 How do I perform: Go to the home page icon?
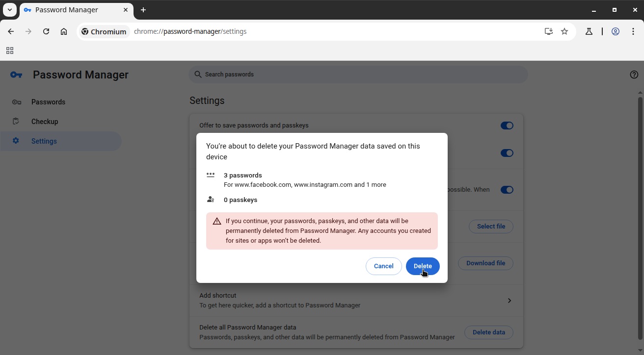(64, 31)
